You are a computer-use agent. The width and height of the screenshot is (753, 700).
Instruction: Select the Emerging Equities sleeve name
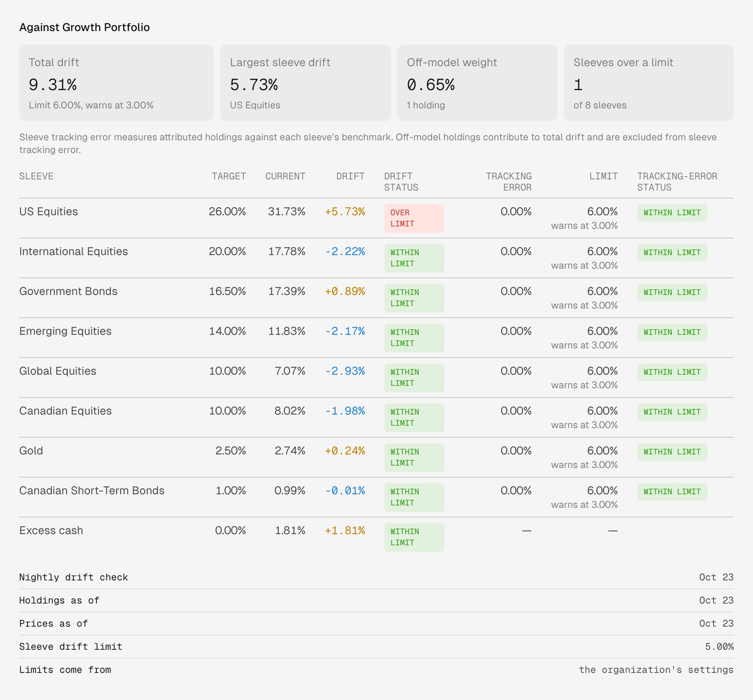click(65, 331)
